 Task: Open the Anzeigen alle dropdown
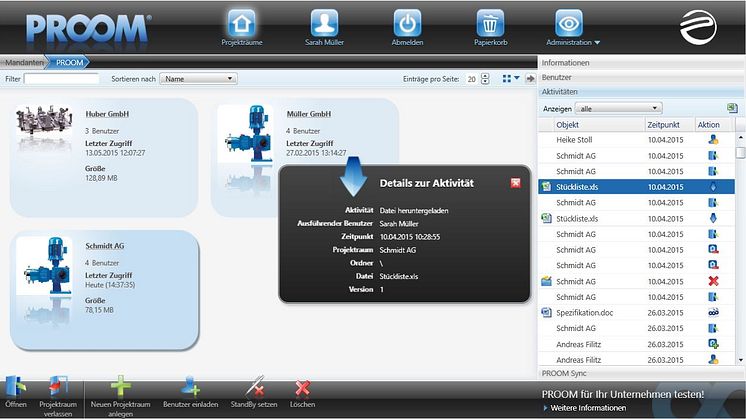tap(618, 108)
